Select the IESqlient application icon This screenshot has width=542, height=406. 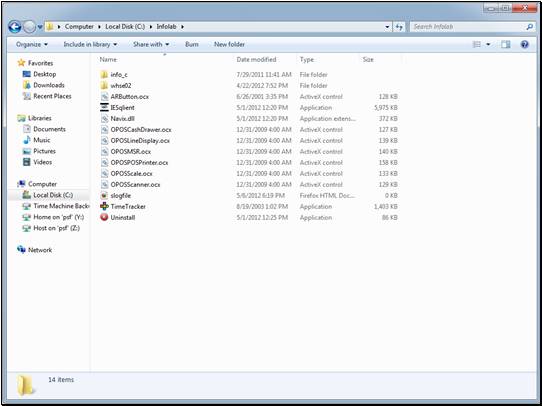[x=104, y=107]
